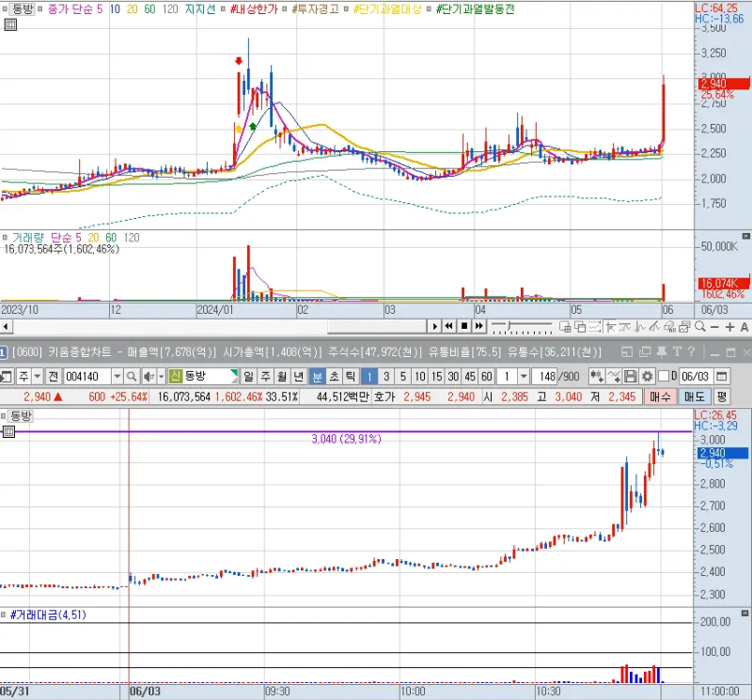752x700 pixels.
Task: Select the '년' yearly period tab
Action: [x=299, y=377]
